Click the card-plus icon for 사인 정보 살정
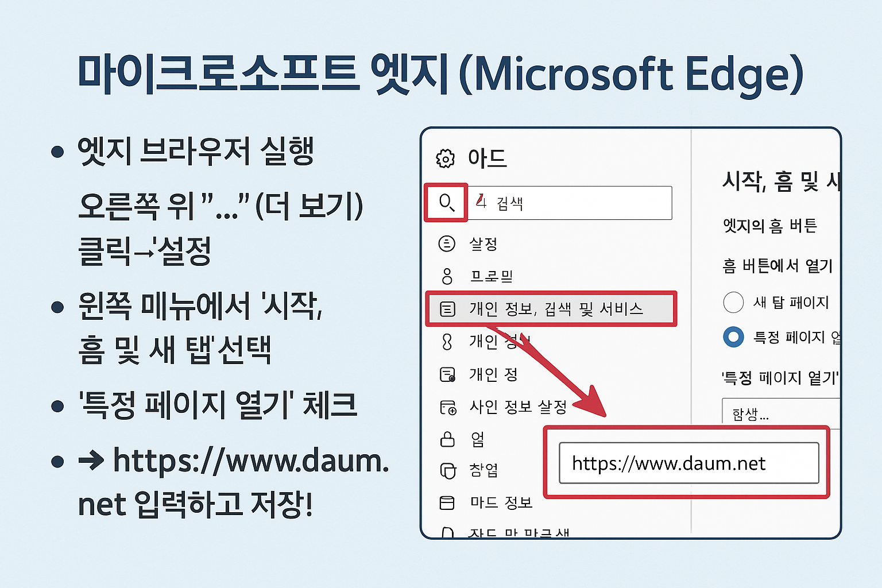This screenshot has height=588, width=882. (x=447, y=407)
